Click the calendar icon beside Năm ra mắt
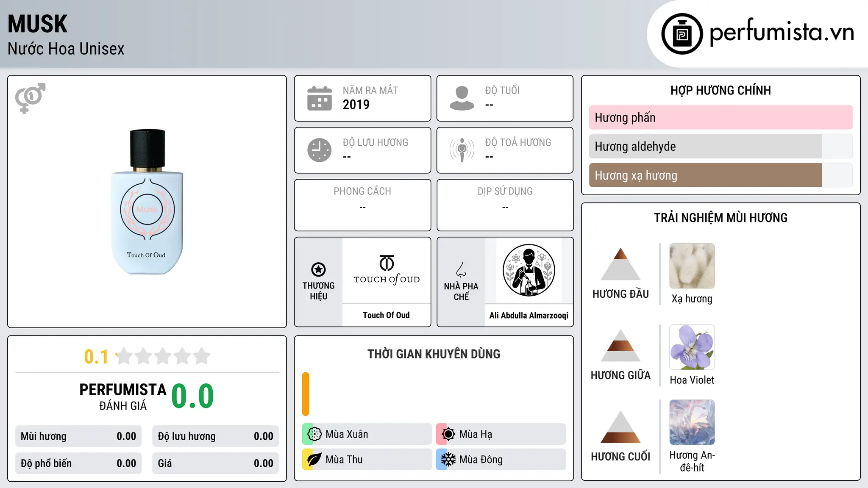This screenshot has height=488, width=868. [320, 98]
